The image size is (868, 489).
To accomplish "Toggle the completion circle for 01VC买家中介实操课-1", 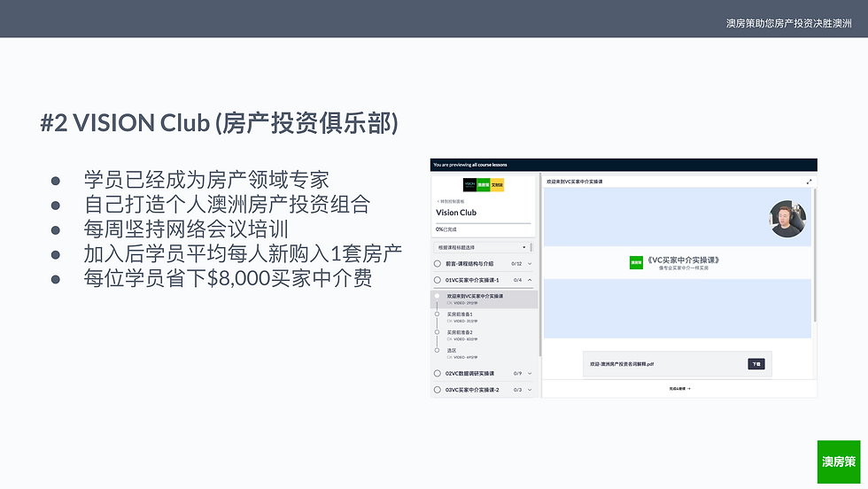I will tap(438, 280).
